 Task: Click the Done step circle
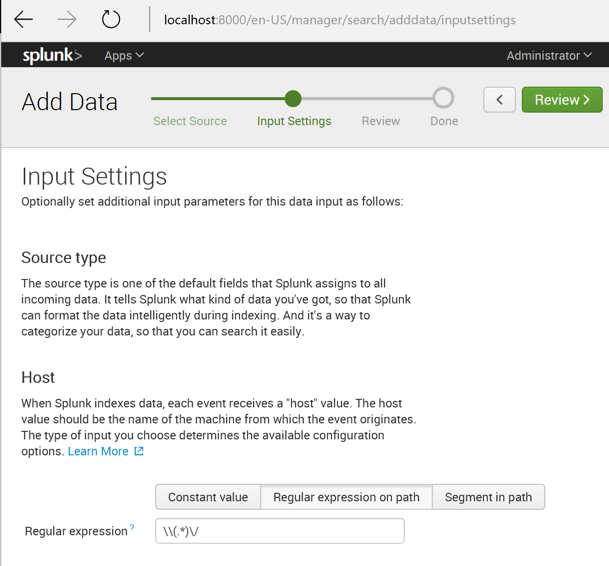(x=443, y=98)
